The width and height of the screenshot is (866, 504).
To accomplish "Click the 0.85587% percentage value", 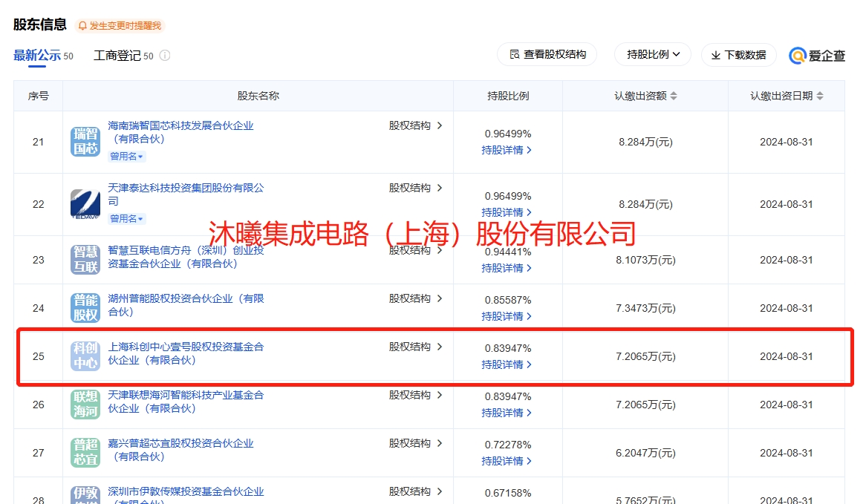I will (x=508, y=301).
